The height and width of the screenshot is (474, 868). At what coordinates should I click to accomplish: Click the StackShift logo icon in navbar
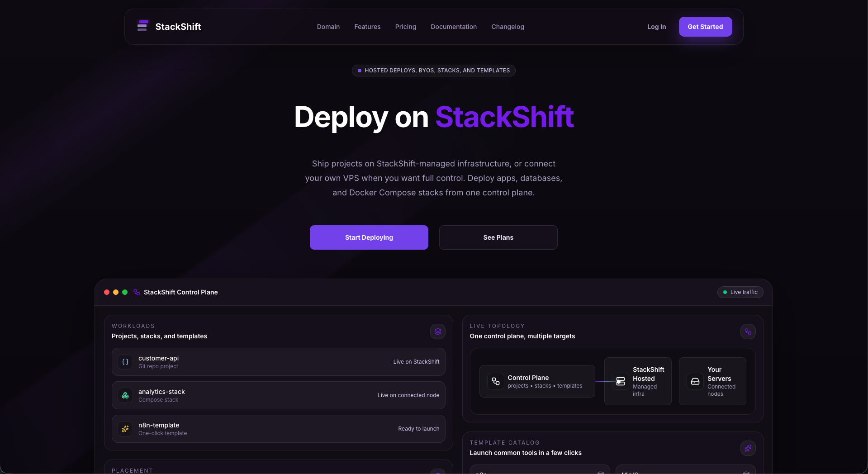click(142, 26)
